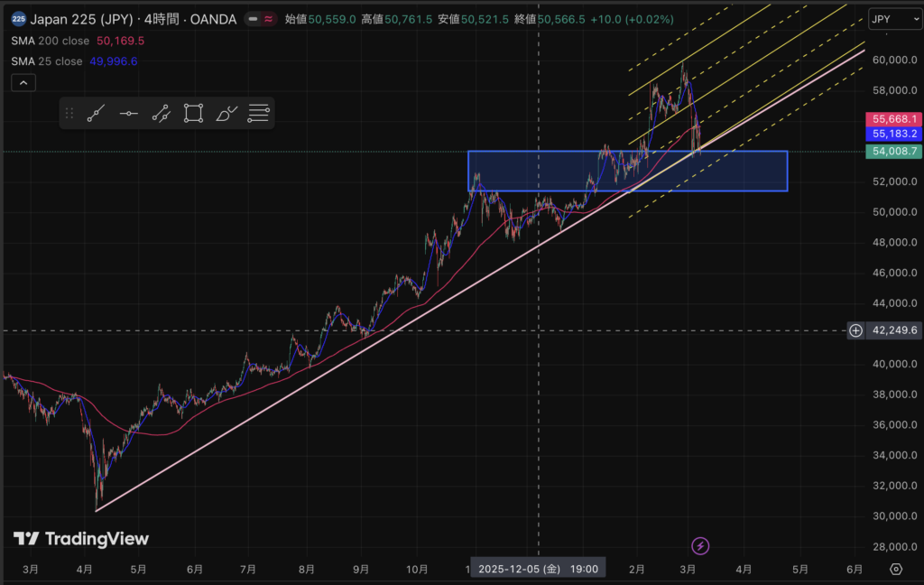Viewport: 924px width, 585px height.
Task: Click the Japan 225 (JPY) symbol title
Action: (x=82, y=18)
